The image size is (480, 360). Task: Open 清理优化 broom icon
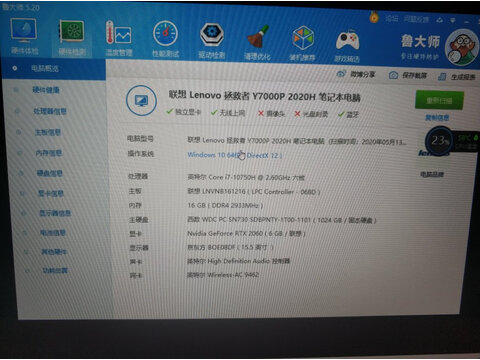(257, 42)
